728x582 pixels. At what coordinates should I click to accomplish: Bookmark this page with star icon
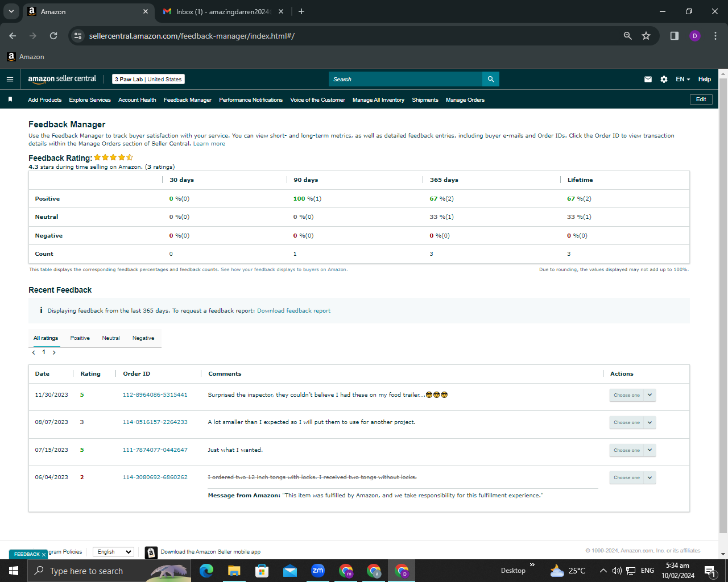[x=646, y=36]
